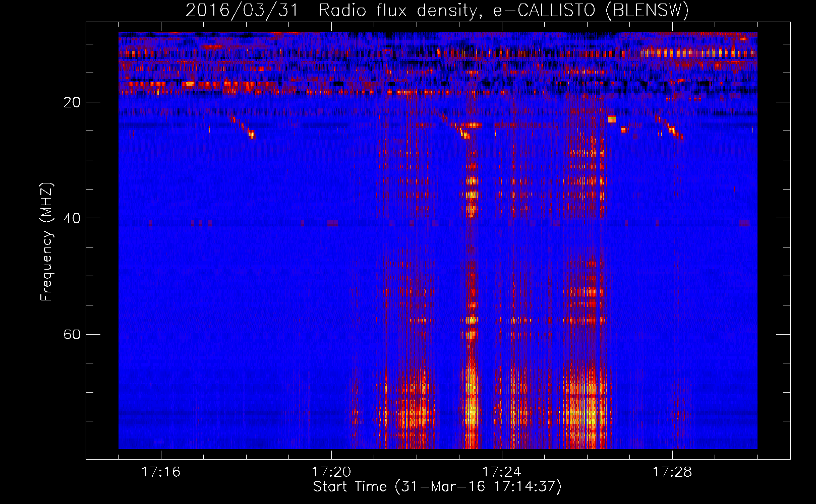Click the 17:24 time tick label
This screenshot has width=816, height=504.
pos(502,472)
